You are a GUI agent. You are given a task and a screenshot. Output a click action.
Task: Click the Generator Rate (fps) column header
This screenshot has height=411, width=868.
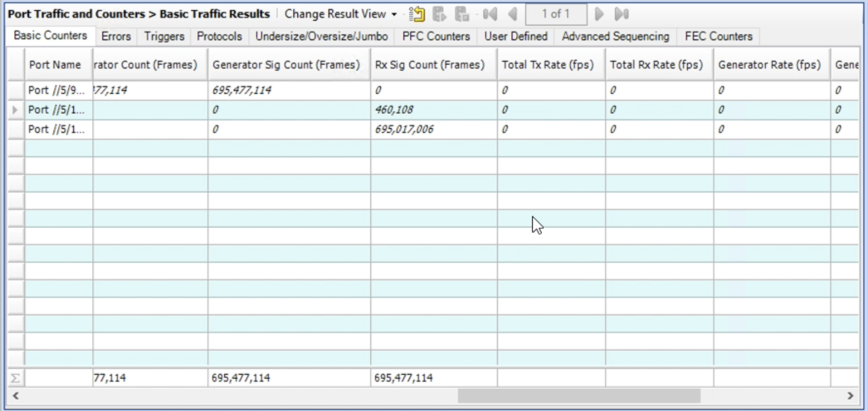tap(772, 64)
